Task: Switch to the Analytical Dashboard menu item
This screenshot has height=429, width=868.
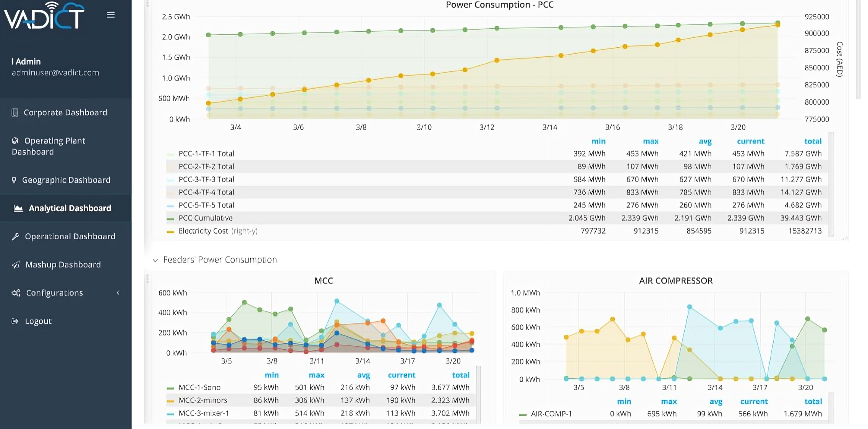Action: click(70, 208)
